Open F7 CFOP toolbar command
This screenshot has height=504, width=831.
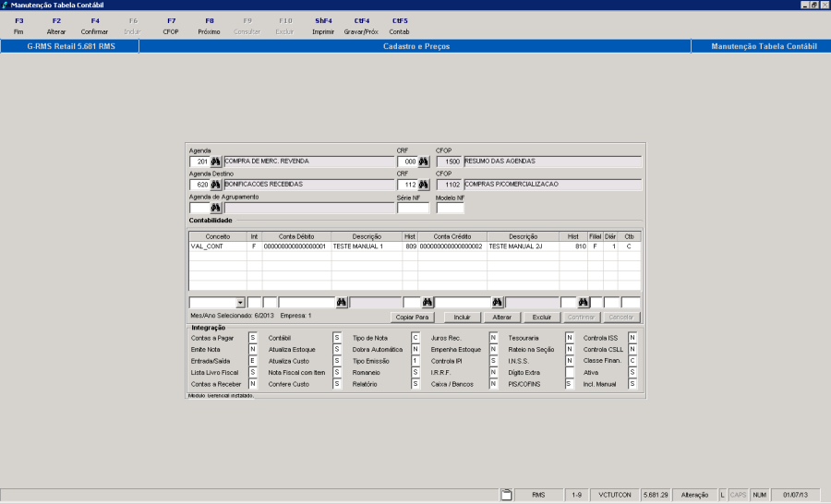coord(171,26)
